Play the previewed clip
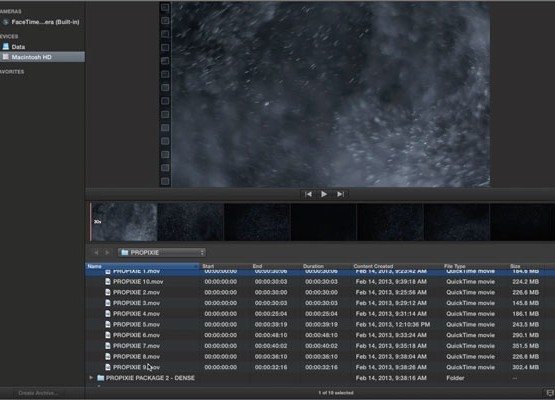Image resolution: width=555 pixels, height=400 pixels. [324, 194]
